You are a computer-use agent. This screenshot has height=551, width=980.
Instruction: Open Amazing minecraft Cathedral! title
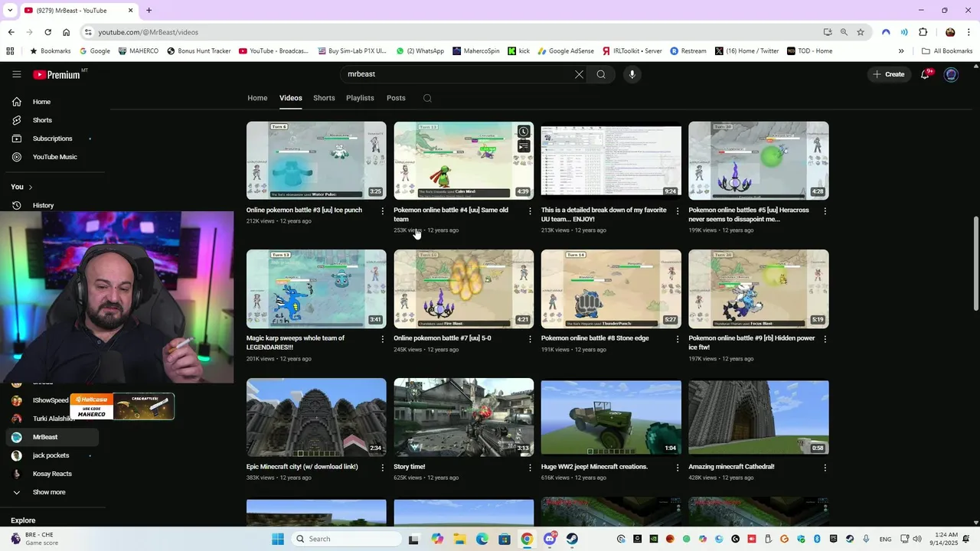(731, 467)
